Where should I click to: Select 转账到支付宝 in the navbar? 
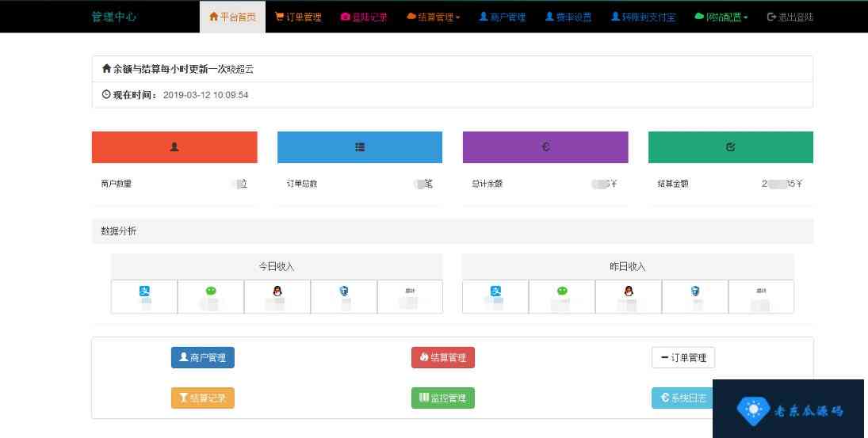pyautogui.click(x=643, y=17)
